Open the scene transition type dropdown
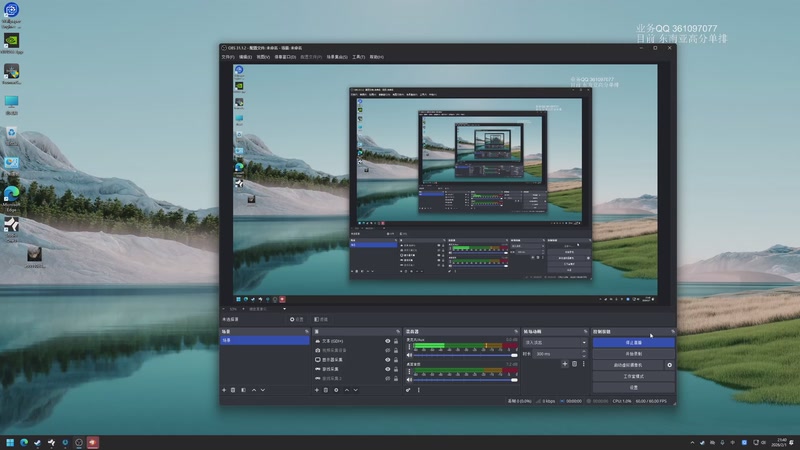Screen dimensions: 800x450 pos(555,342)
